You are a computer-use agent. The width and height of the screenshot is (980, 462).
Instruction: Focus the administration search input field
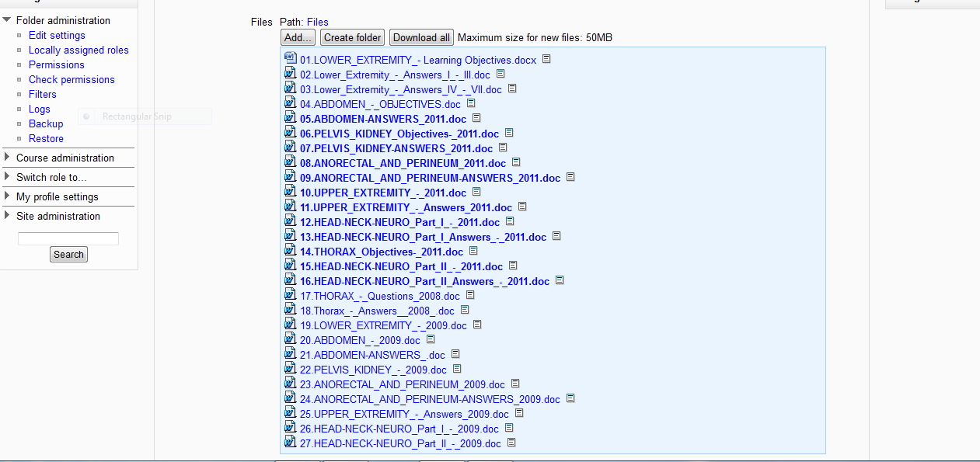[x=68, y=238]
